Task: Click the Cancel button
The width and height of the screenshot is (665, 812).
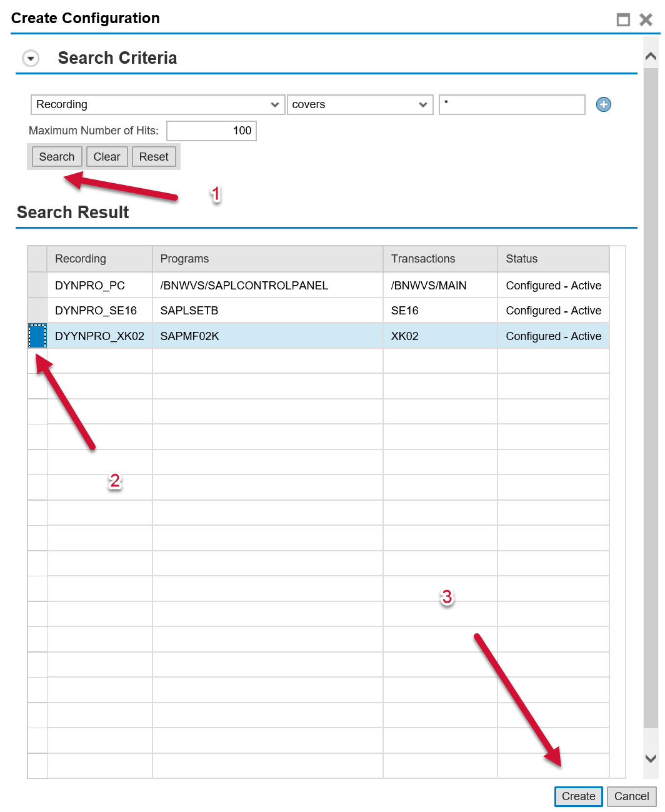Action: tap(631, 796)
